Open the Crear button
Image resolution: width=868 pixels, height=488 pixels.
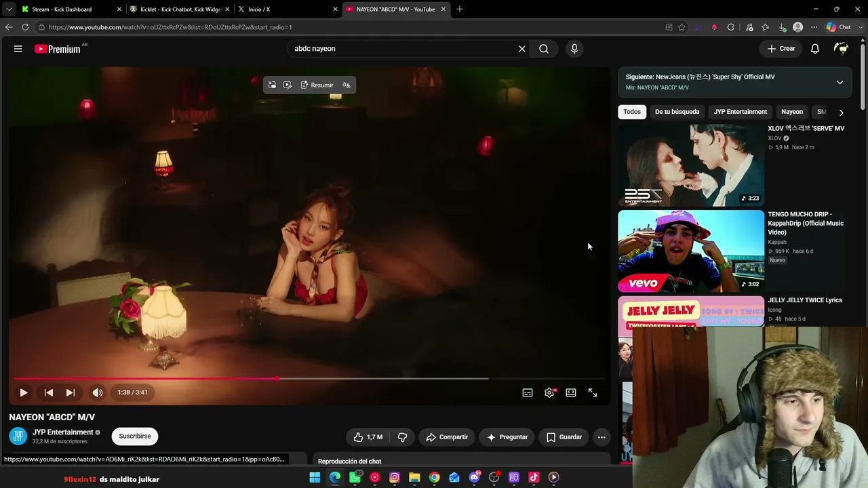pos(781,49)
